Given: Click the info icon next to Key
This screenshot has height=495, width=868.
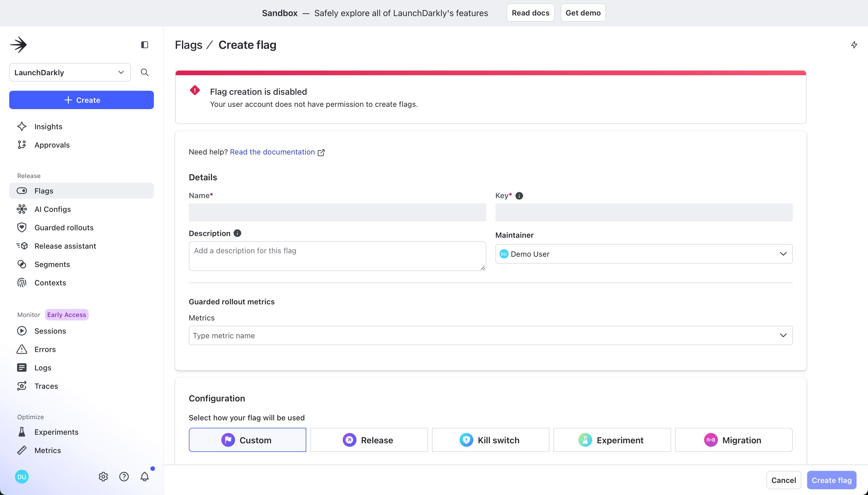Looking at the screenshot, I should point(519,196).
